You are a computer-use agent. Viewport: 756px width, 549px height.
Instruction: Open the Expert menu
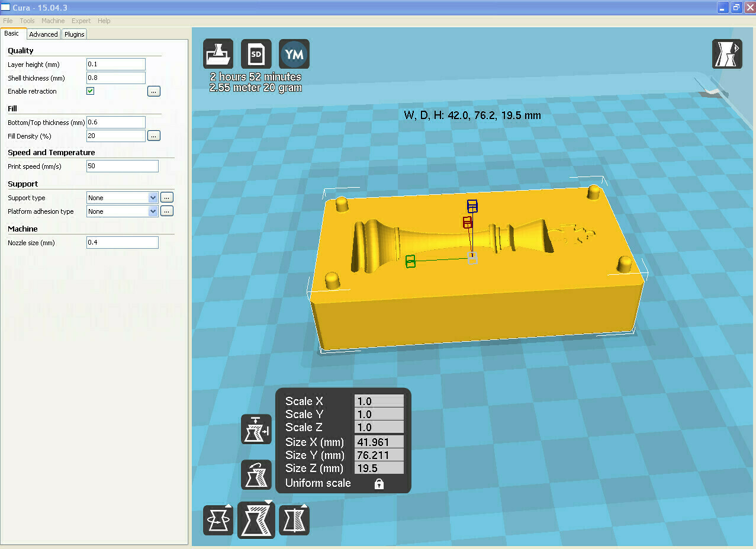81,21
